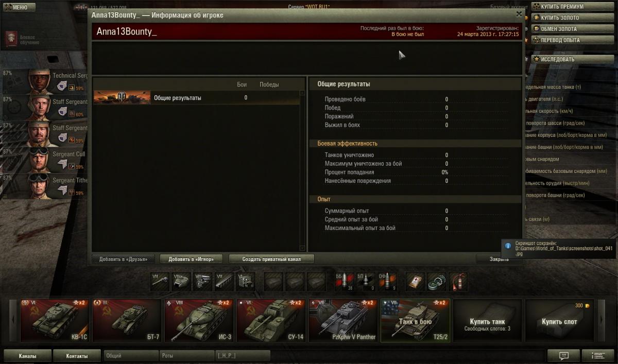Screen dimensions: 618x364
Task: Select the PzKpfw V Panther tank
Action: point(343,320)
